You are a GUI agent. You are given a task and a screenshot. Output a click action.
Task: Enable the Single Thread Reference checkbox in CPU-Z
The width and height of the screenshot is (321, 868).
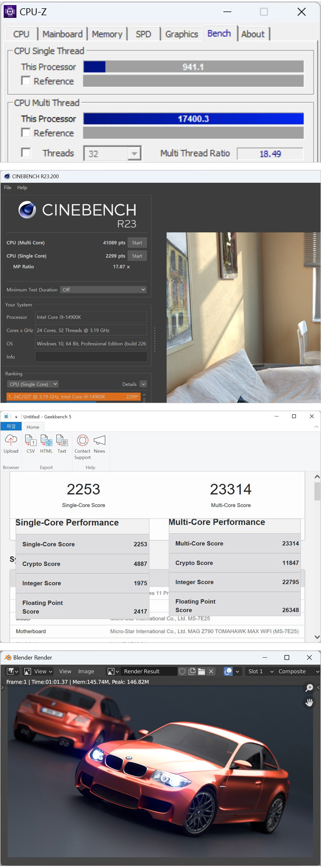coord(26,81)
